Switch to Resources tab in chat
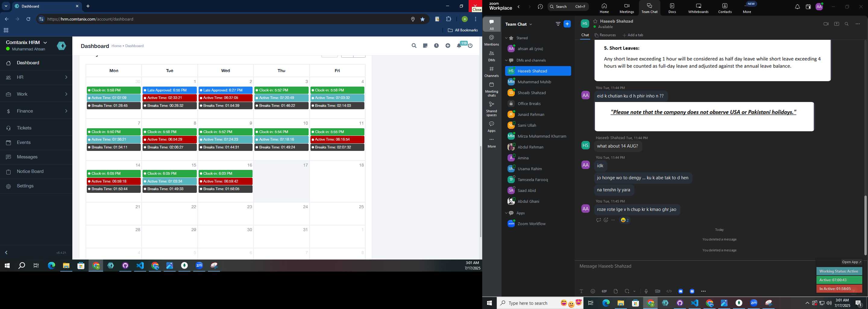The width and height of the screenshot is (868, 309). 605,35
